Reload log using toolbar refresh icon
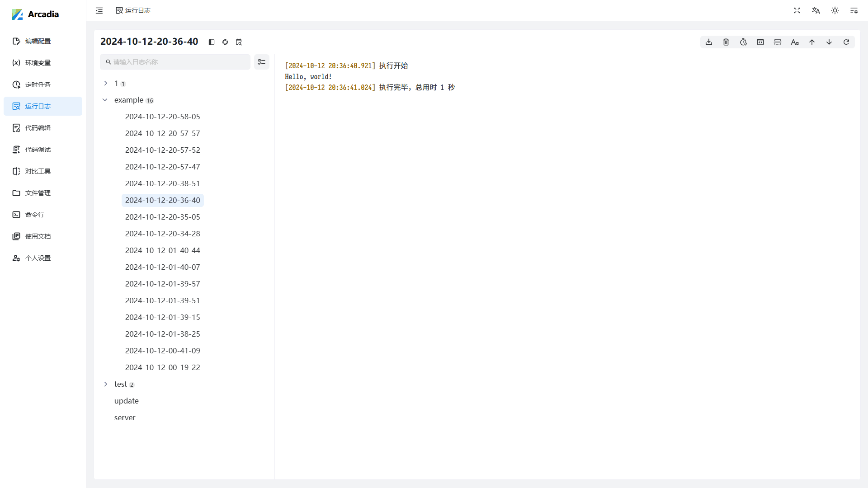This screenshot has width=868, height=488. click(x=846, y=42)
